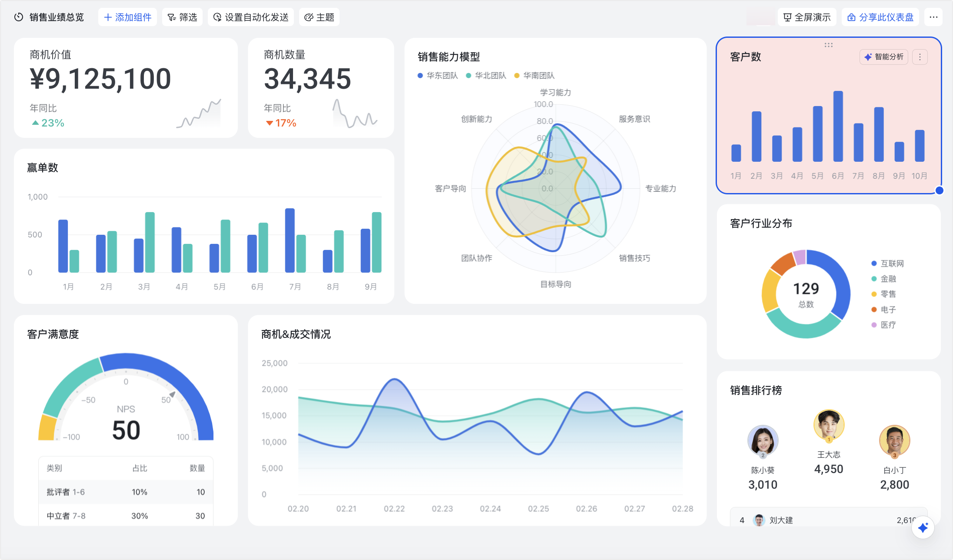Viewport: 953px width, 560px height.
Task: Open the top-right more options ellipsis menu
Action: point(933,17)
